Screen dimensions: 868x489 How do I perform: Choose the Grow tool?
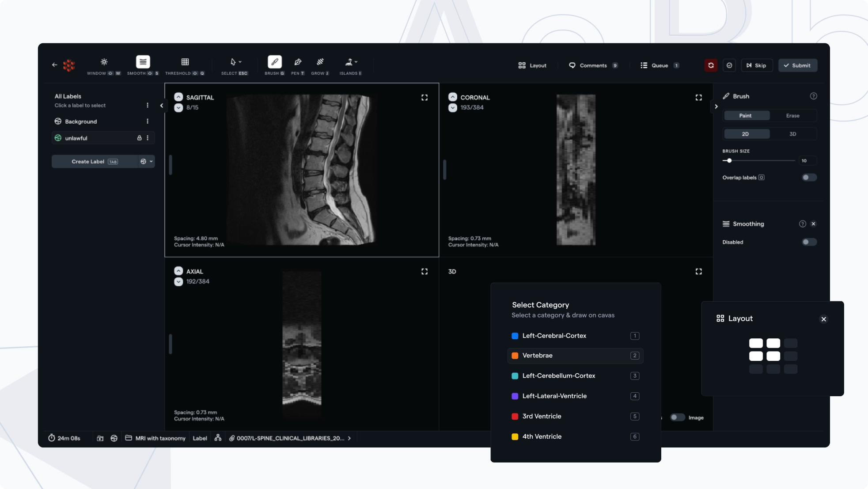coord(320,62)
